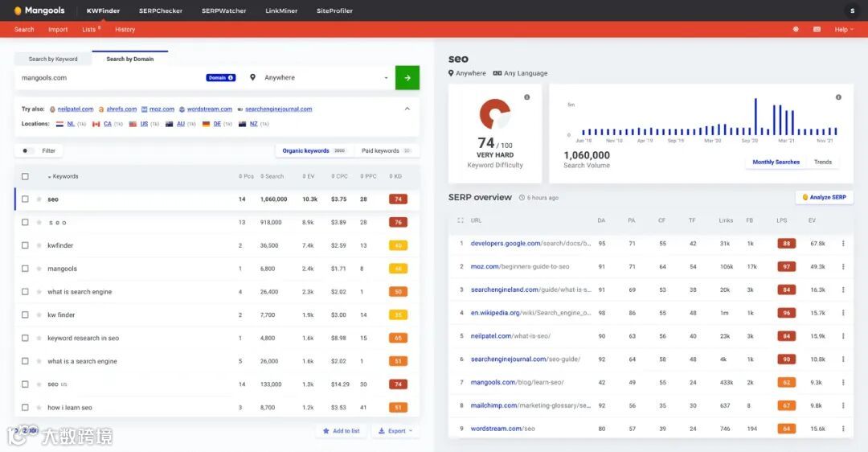Click the Mangools logo
This screenshot has height=452, width=868.
pyautogui.click(x=39, y=10)
